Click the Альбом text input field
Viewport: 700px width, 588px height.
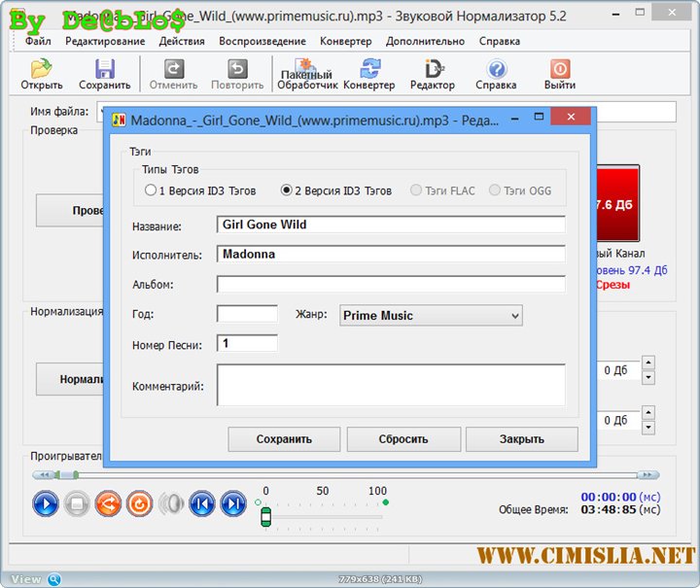pyautogui.click(x=391, y=285)
